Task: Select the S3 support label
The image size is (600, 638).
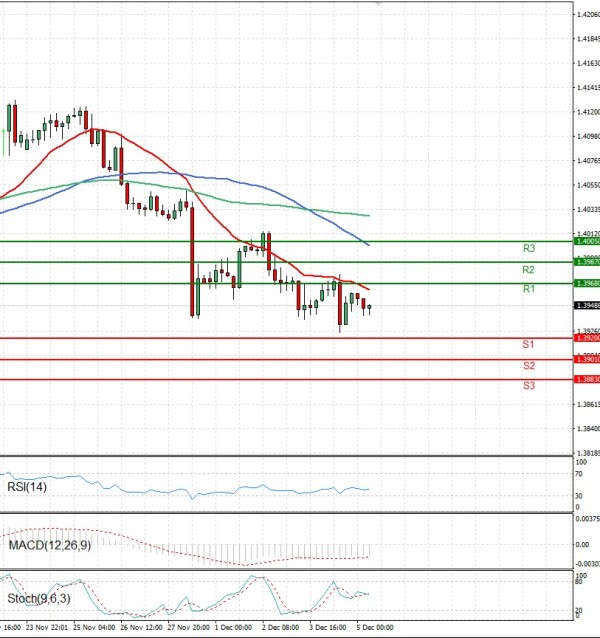Action: point(529,385)
